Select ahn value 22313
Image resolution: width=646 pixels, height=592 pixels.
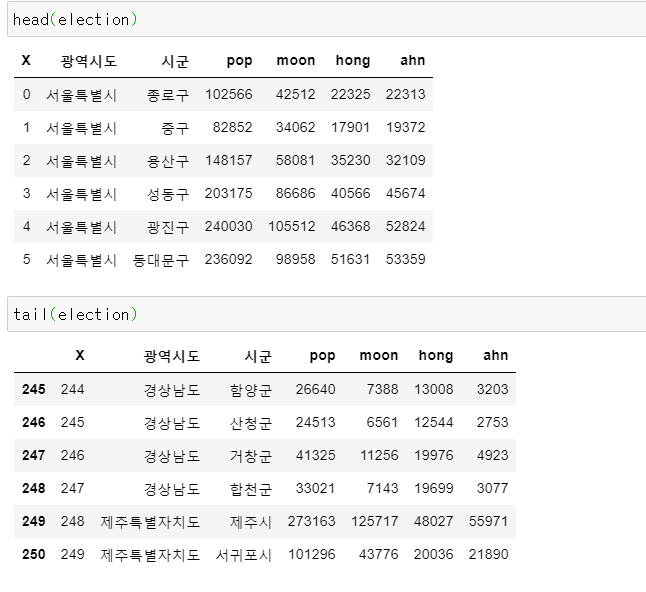click(405, 94)
